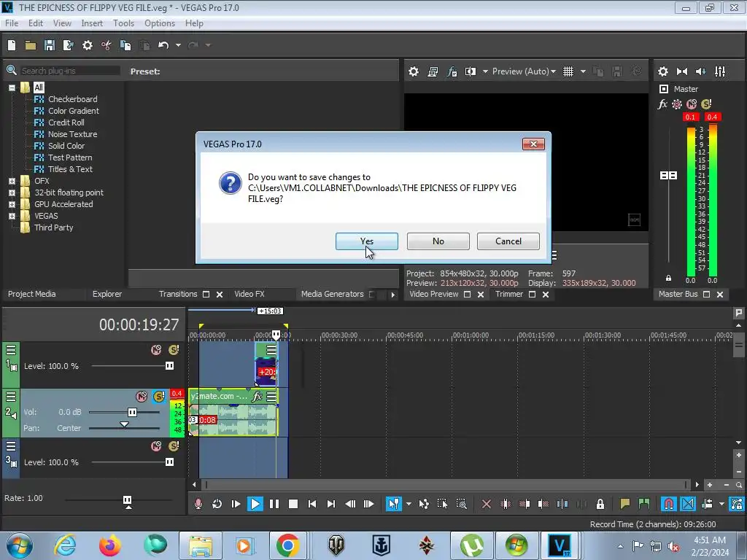Open Master bus audio properties gear
This screenshot has height=560, width=747.
pyautogui.click(x=662, y=71)
